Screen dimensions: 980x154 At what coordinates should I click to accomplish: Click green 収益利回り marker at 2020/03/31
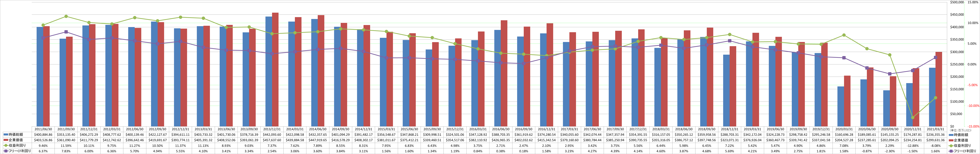click(x=844, y=35)
